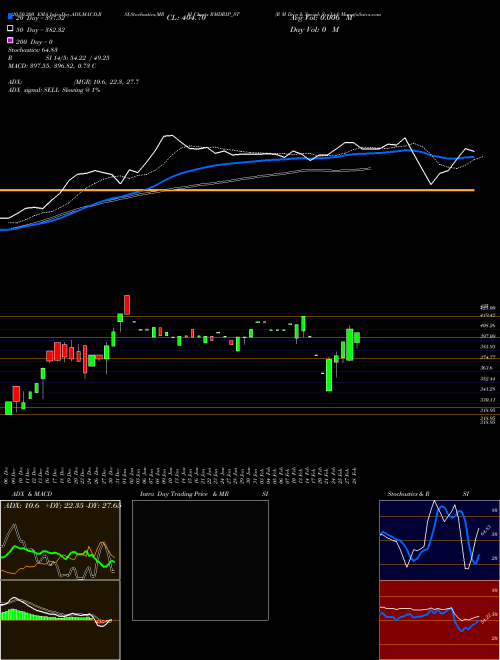Click the magenta 200 Day legend swatch
The image size is (500, 660).
tap(10, 40)
